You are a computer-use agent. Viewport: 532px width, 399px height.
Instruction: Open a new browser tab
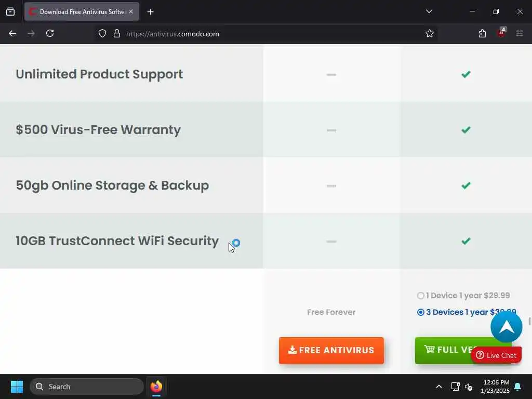click(150, 11)
